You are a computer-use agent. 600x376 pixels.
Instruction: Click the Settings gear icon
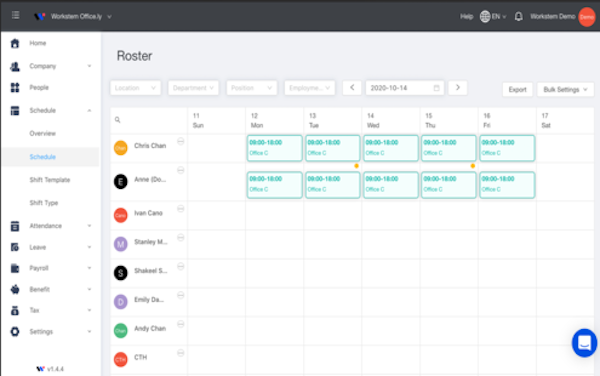tap(15, 332)
